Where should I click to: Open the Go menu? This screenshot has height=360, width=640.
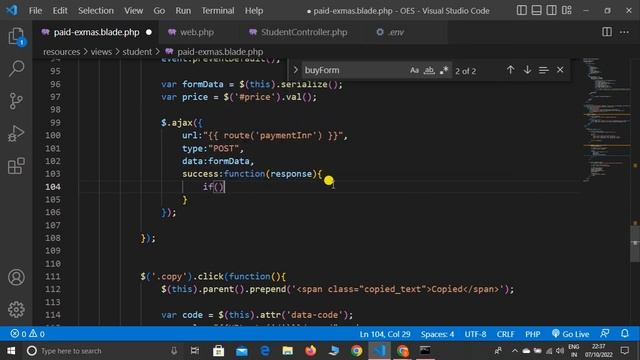pos(159,11)
